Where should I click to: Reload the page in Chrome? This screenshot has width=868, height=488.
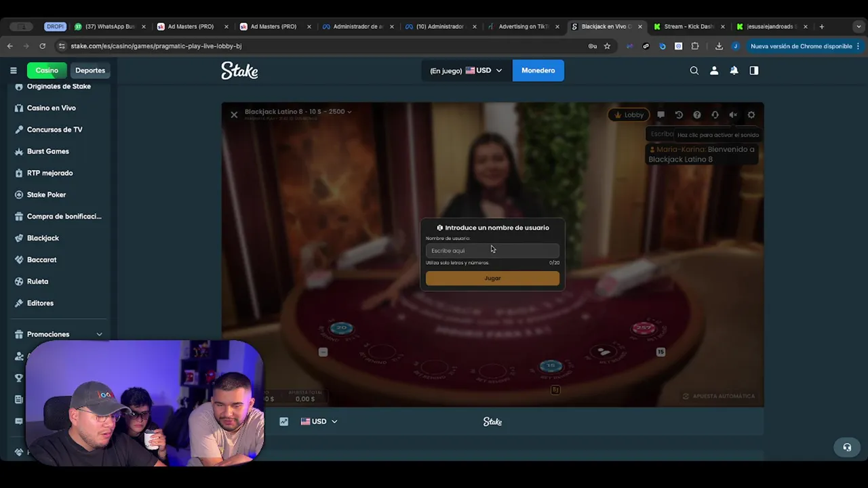coord(42,46)
